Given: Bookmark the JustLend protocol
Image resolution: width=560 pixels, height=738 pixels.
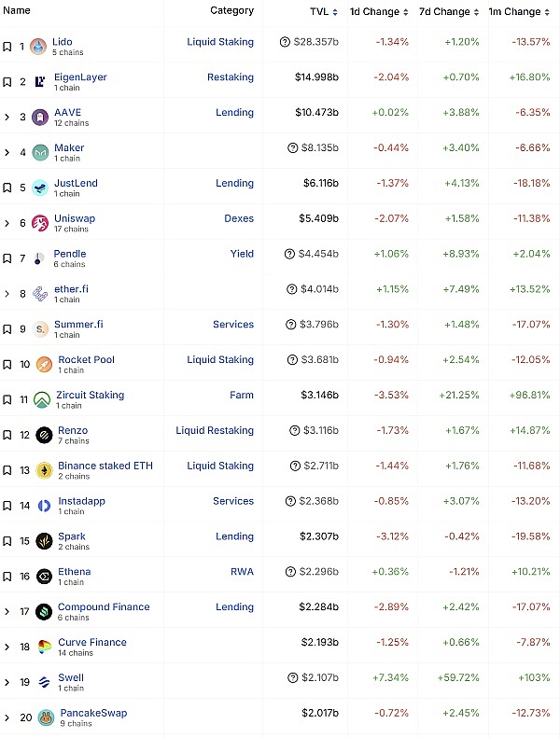Looking at the screenshot, I should click(7, 188).
